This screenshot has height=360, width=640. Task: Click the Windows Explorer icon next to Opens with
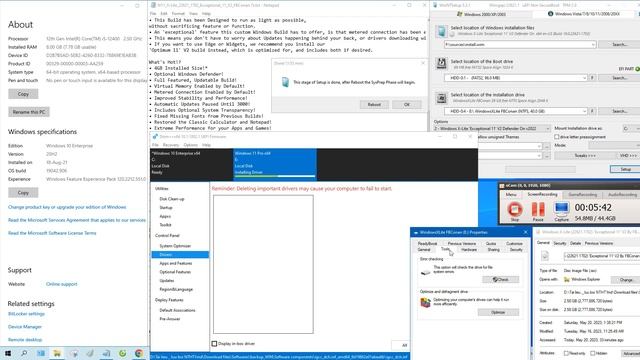coord(567,280)
